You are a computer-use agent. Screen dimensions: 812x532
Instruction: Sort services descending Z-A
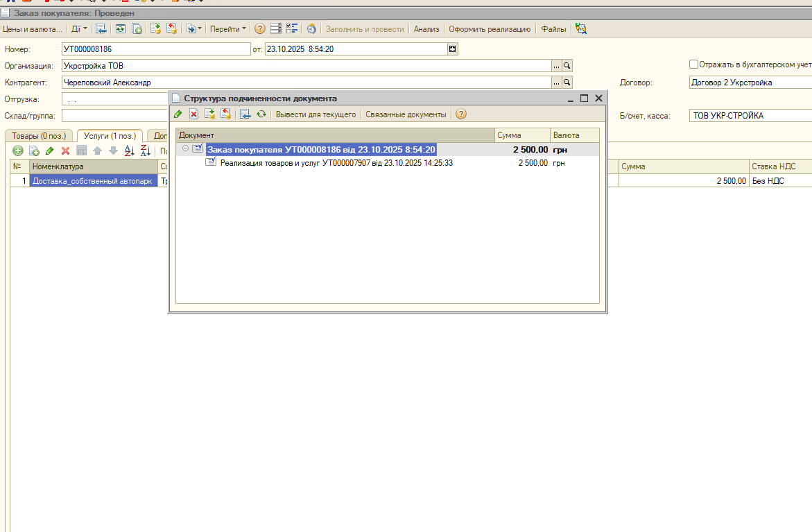(x=146, y=151)
